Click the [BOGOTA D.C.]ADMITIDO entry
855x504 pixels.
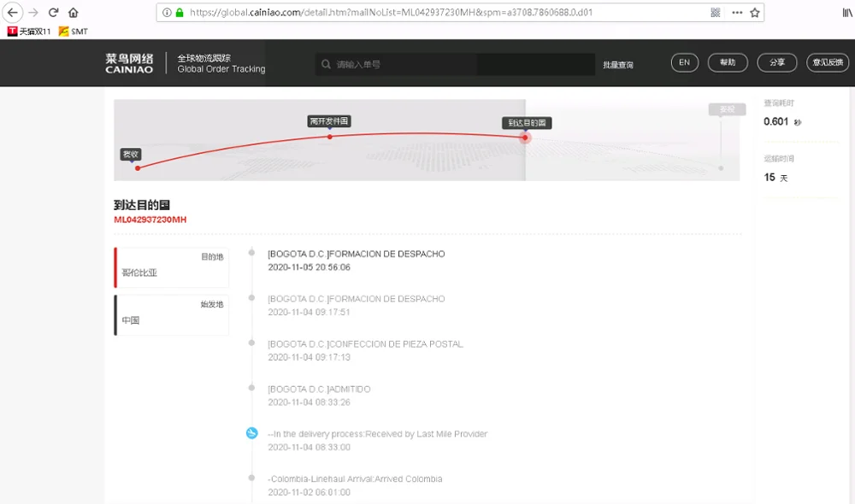[x=319, y=389]
